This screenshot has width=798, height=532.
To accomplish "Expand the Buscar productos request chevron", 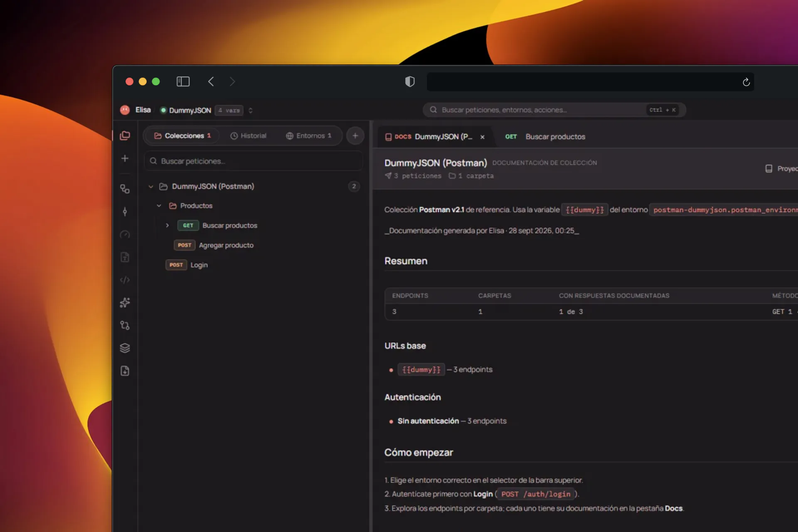I will [167, 225].
